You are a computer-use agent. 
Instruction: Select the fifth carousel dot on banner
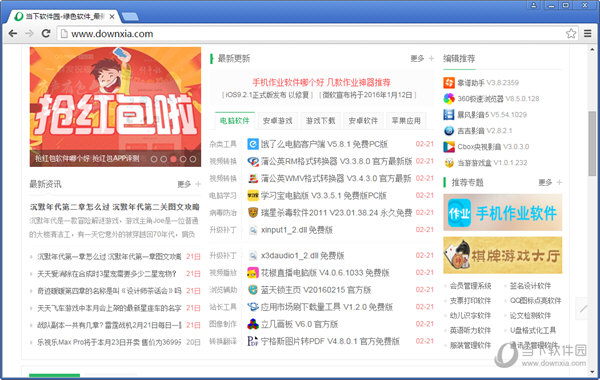click(x=193, y=159)
